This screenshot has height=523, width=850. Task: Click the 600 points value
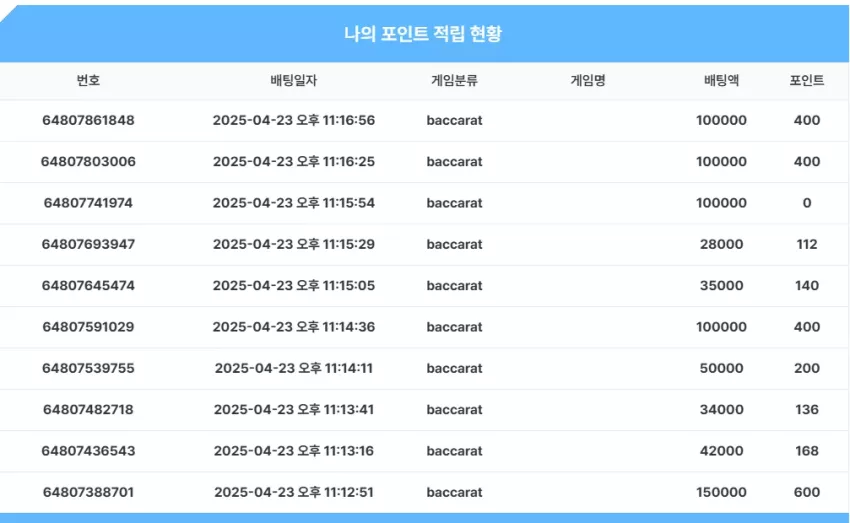click(807, 492)
